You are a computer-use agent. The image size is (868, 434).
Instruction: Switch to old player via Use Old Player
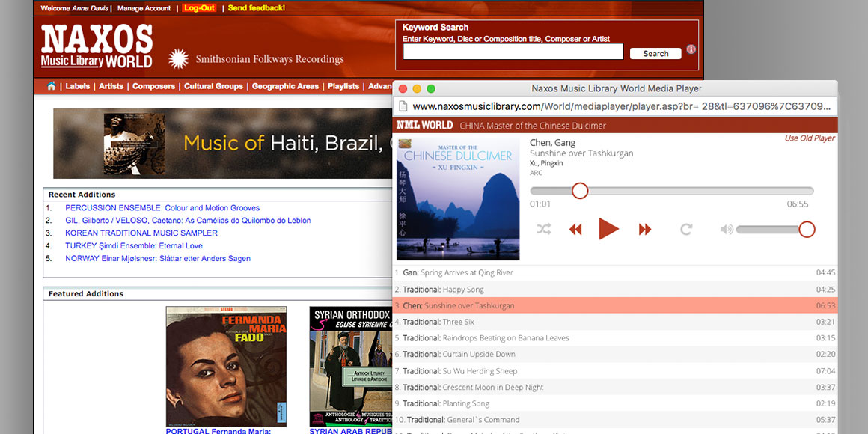(809, 138)
